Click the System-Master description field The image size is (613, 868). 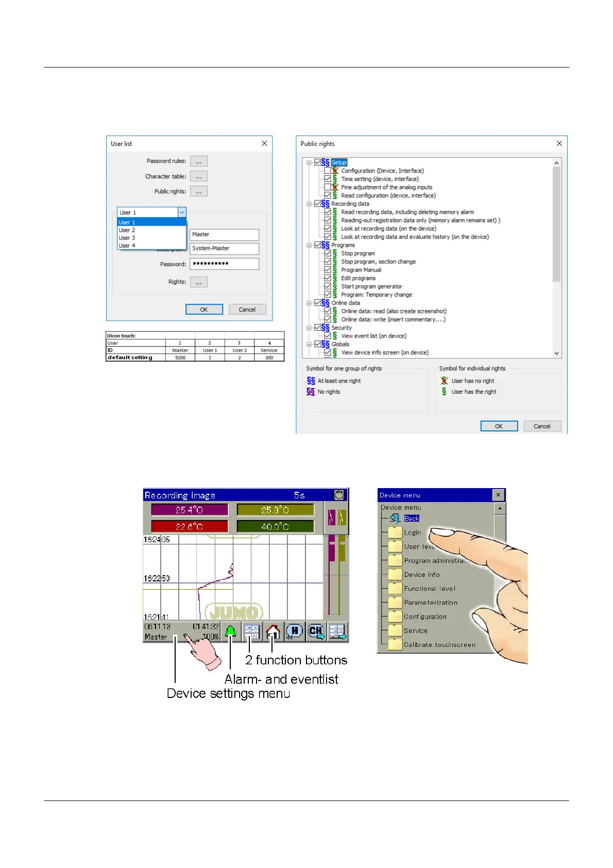pos(224,248)
